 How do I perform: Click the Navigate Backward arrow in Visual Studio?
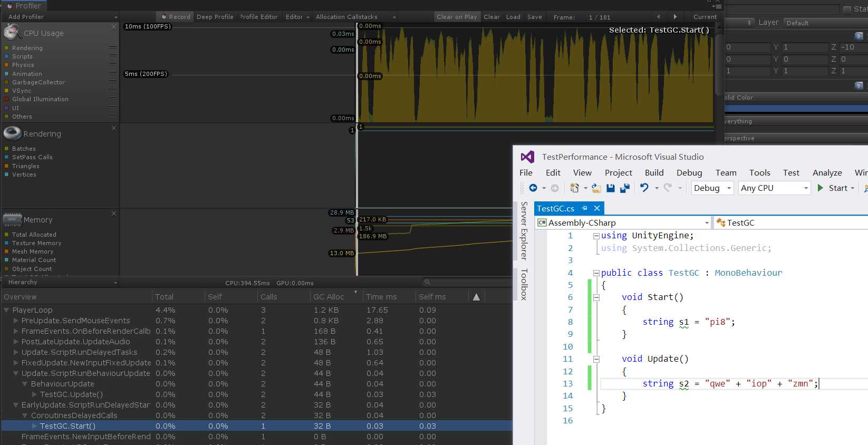(x=533, y=188)
